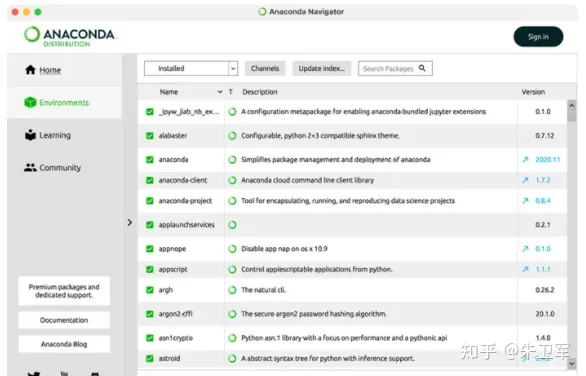Select the Environments sidebar item

click(x=64, y=102)
